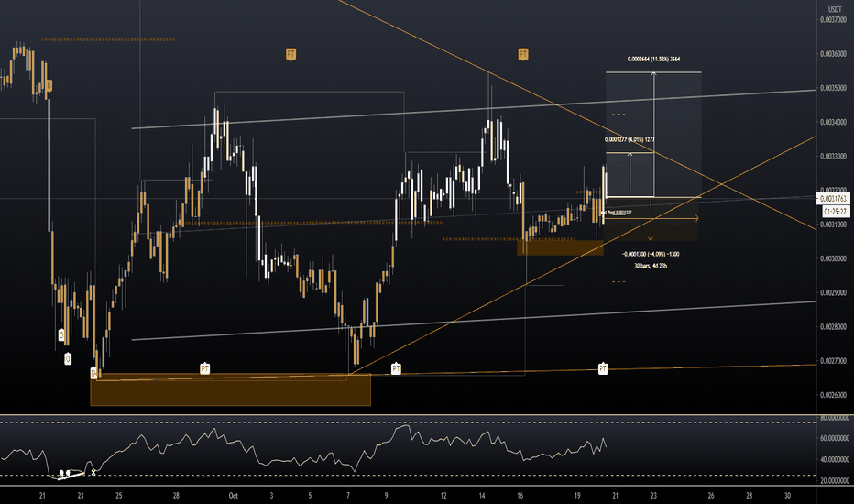The height and width of the screenshot is (504, 854).
Task: Click price scale value 0.0033000
Action: (833, 157)
